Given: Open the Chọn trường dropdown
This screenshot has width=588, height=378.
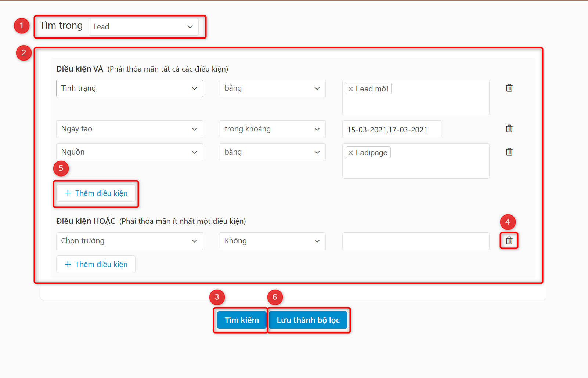Looking at the screenshot, I should pyautogui.click(x=129, y=241).
